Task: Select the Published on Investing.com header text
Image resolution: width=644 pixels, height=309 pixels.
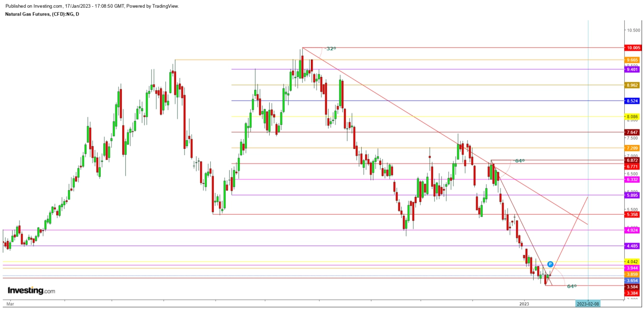Action: point(92,6)
